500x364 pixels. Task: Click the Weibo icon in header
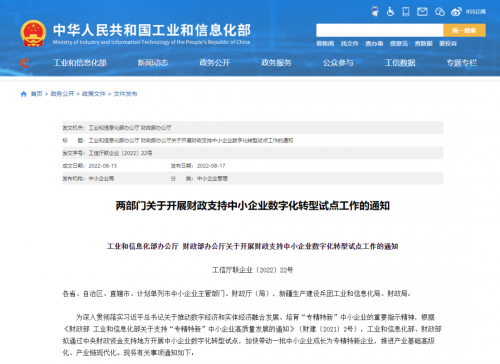pyautogui.click(x=456, y=12)
